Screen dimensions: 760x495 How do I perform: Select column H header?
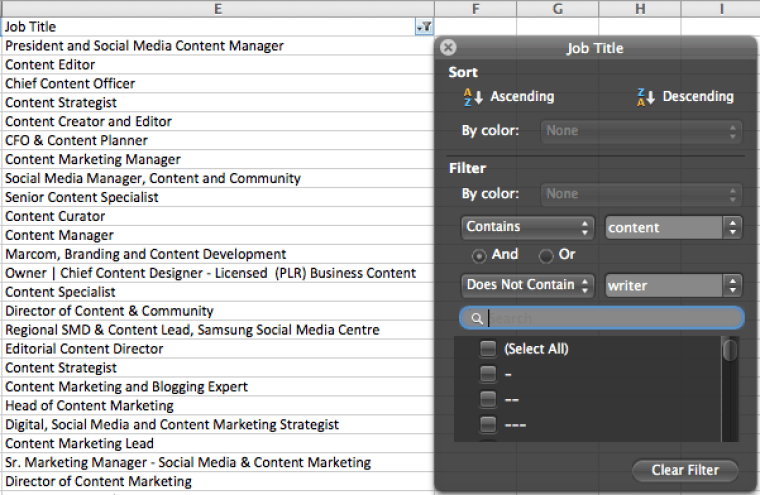tap(640, 9)
